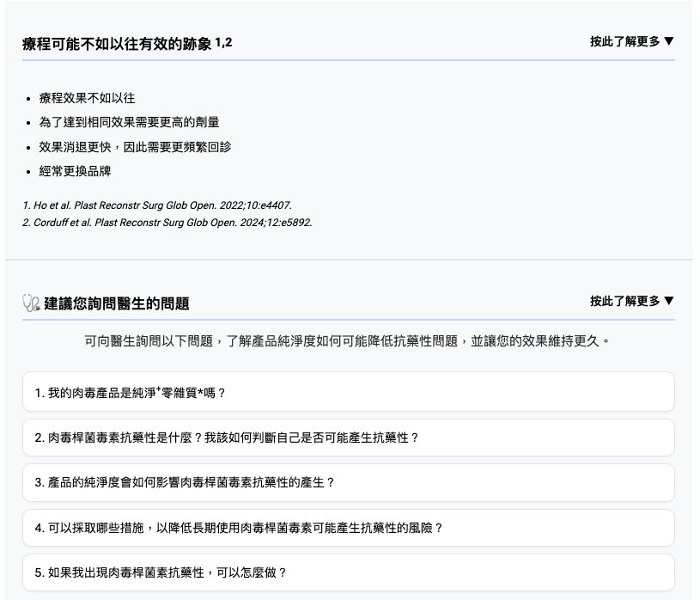Open question 3 about 產品的純淨度
This screenshot has height=600, width=700.
(348, 482)
